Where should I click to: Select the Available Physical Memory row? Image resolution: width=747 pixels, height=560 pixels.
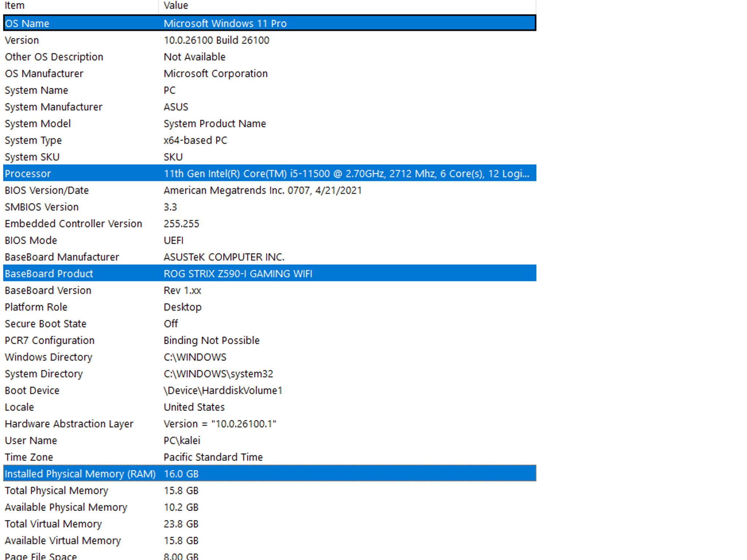146,507
